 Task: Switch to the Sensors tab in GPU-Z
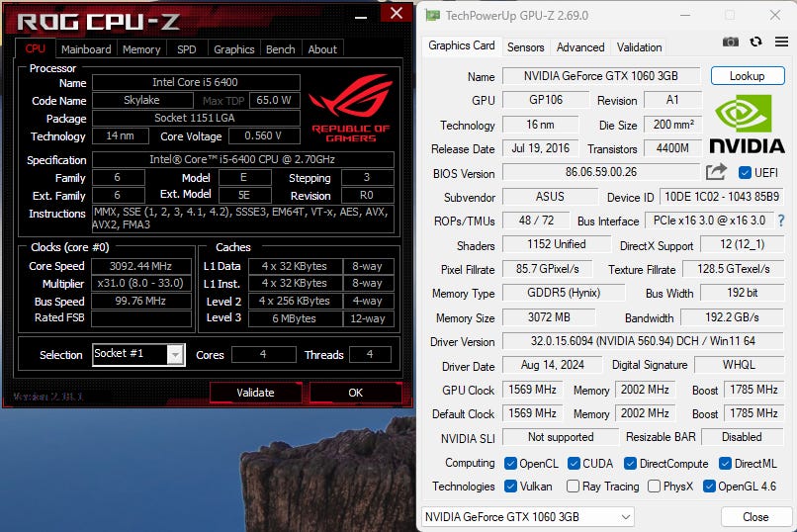point(526,47)
